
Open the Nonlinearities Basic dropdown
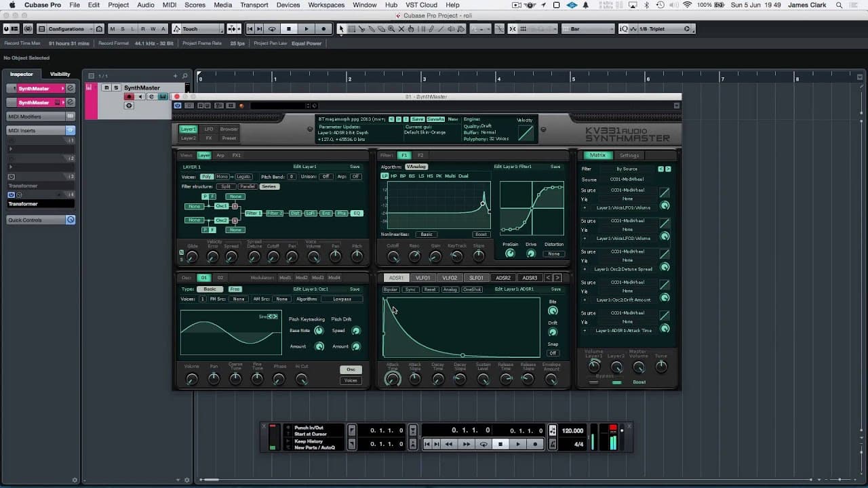pyautogui.click(x=427, y=235)
